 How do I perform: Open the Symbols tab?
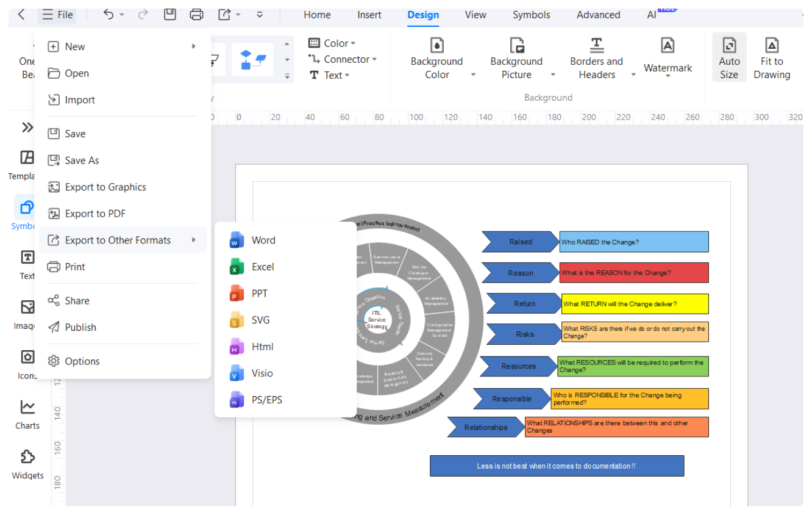[x=531, y=15]
